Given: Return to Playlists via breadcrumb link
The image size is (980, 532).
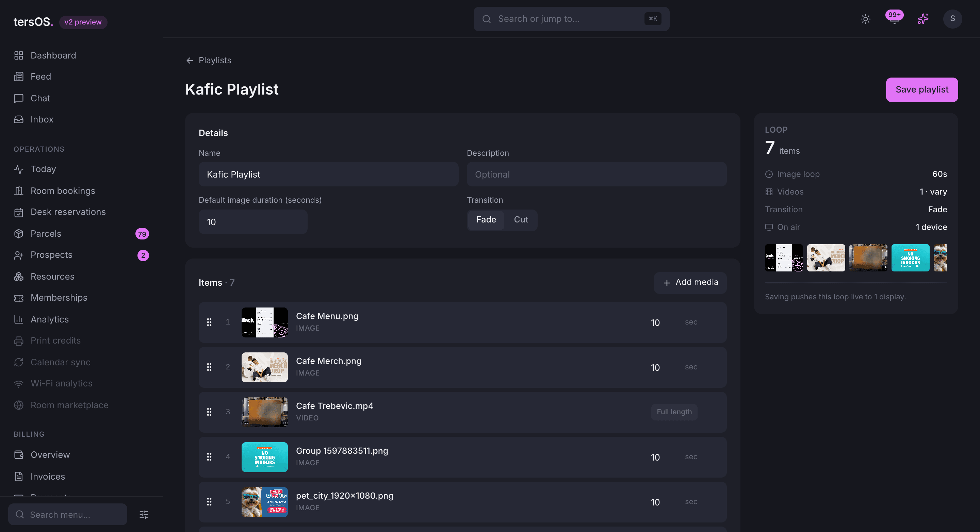Looking at the screenshot, I should point(215,61).
